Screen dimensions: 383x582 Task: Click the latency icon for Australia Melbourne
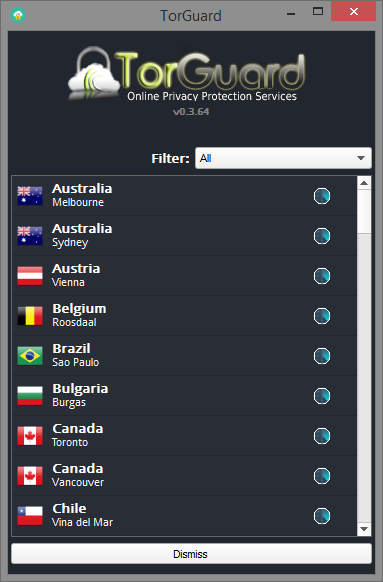(322, 196)
